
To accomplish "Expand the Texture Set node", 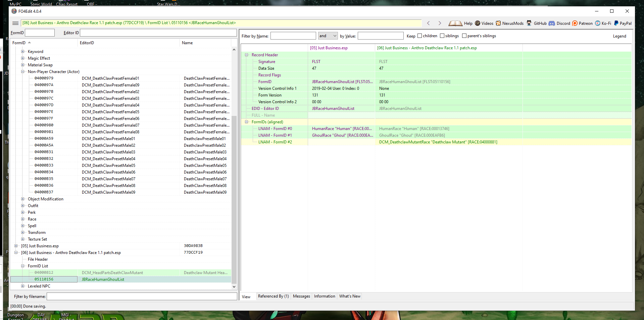I will coord(23,239).
